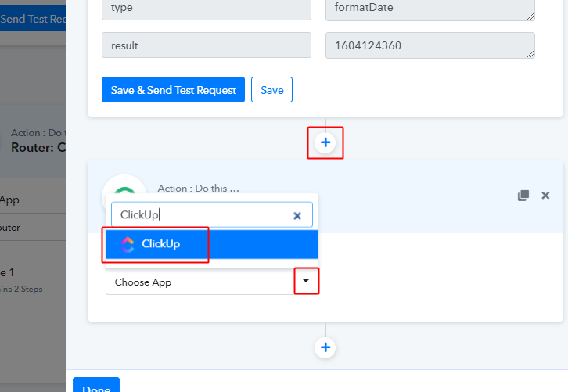The height and width of the screenshot is (392, 568).
Task: Click the Save button
Action: (x=271, y=89)
